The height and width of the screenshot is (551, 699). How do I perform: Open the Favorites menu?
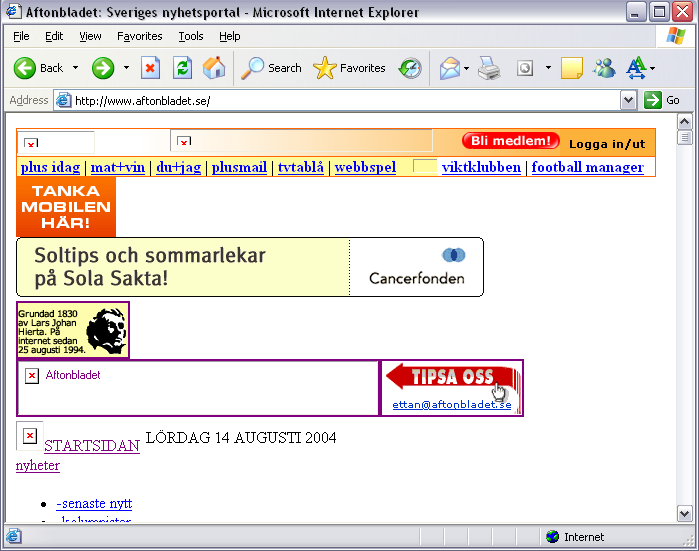click(x=140, y=36)
